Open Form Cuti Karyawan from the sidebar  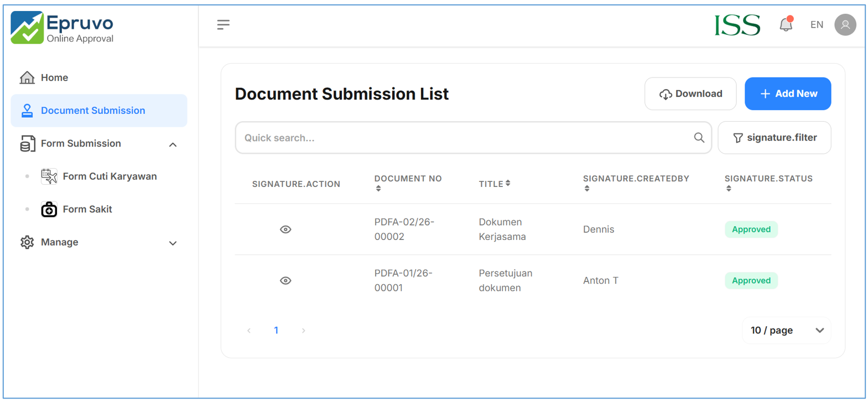pos(110,176)
